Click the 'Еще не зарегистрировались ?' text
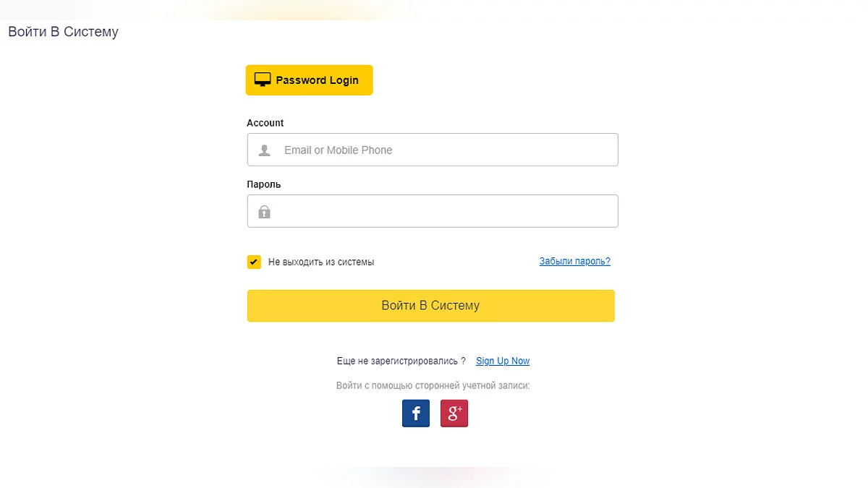 [x=401, y=361]
